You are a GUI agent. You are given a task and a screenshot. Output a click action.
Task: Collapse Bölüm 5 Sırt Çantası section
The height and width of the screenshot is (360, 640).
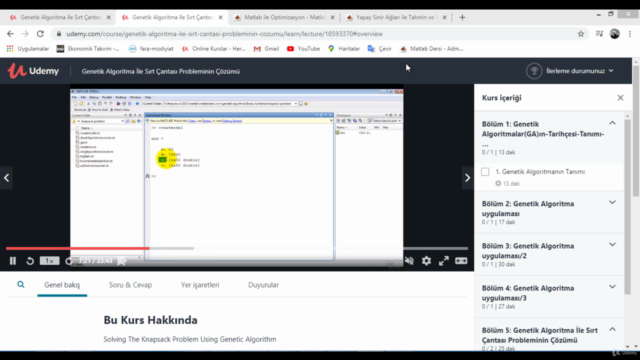pos(612,329)
